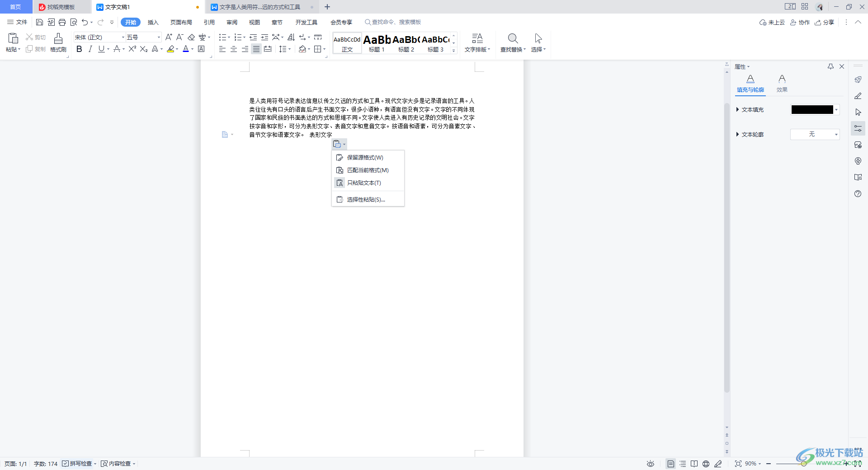Click the Not in Cloud 未上云 button
This screenshot has width=868, height=470.
pos(772,22)
